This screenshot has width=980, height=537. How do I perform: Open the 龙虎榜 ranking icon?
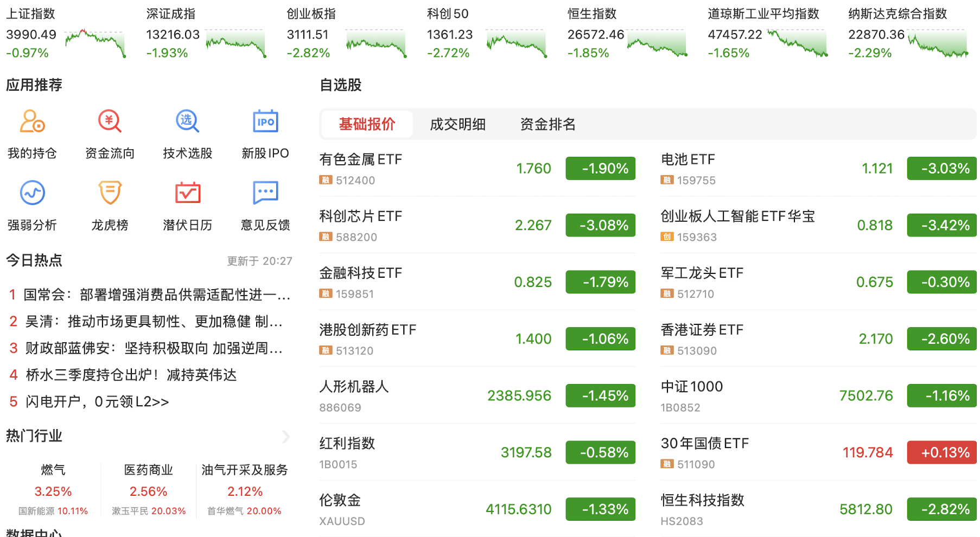coord(110,193)
